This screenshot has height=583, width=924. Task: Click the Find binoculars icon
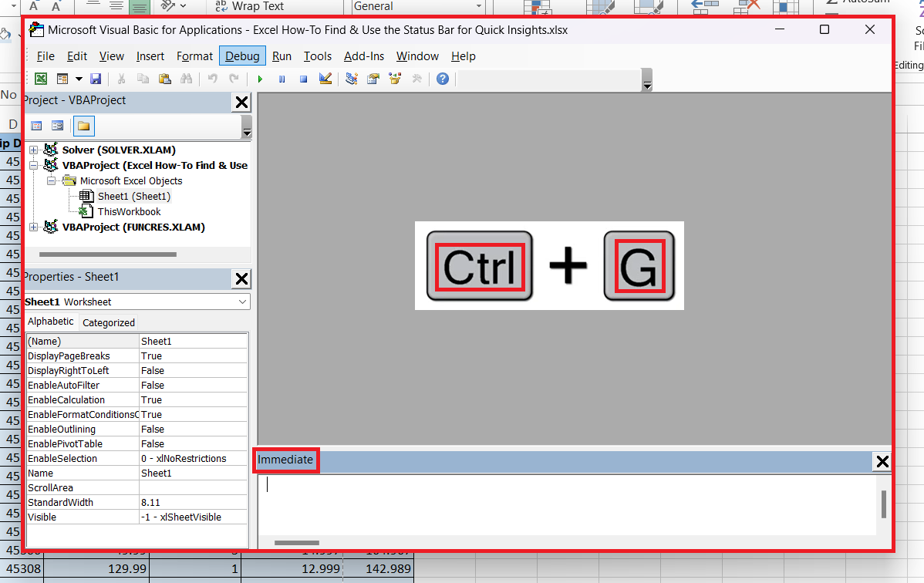(x=186, y=79)
